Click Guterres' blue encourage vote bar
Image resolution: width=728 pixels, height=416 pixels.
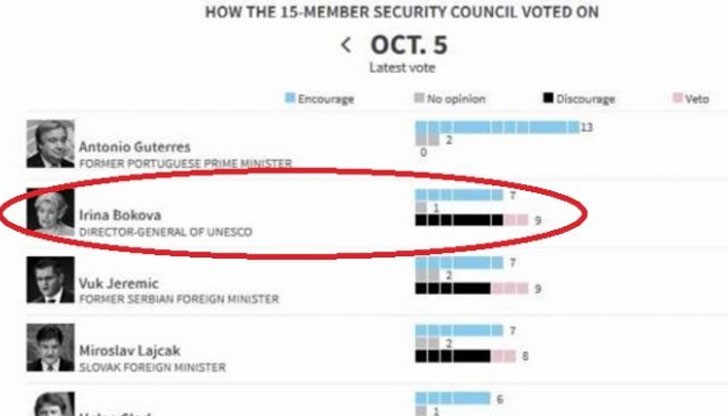click(x=496, y=128)
